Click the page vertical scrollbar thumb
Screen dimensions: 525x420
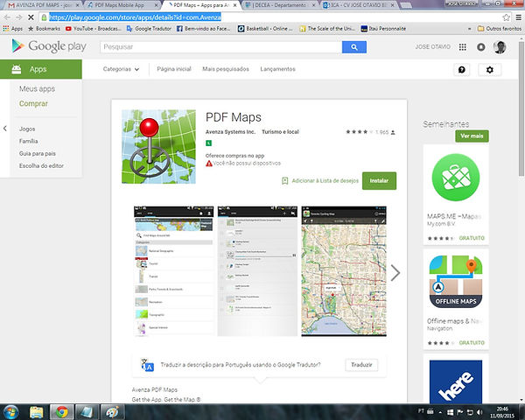[521, 108]
